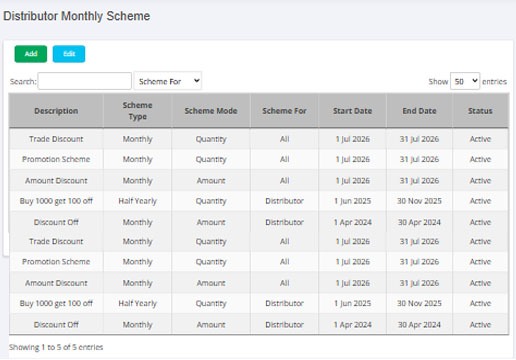
Task: Select the last Buy 1000 get 100 off cell
Action: pyautogui.click(x=56, y=303)
